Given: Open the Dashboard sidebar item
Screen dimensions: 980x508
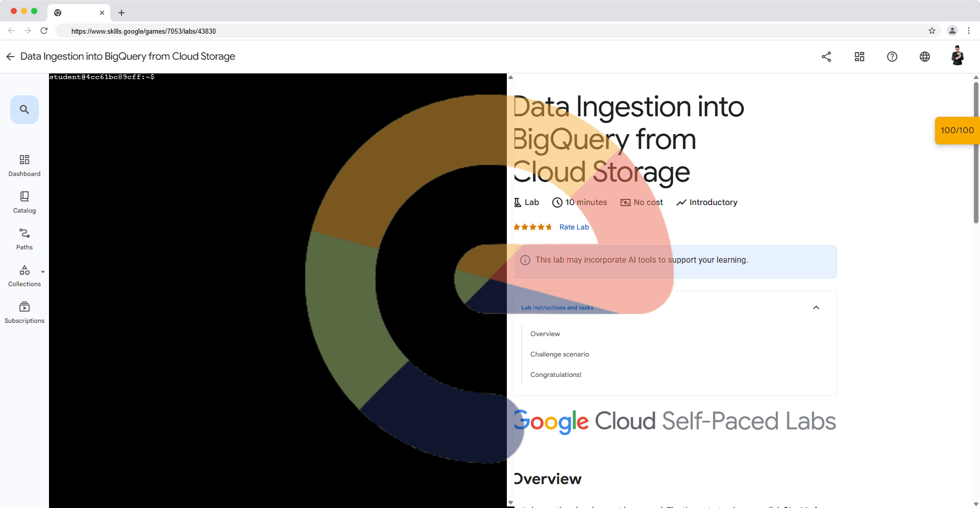Looking at the screenshot, I should [x=24, y=166].
